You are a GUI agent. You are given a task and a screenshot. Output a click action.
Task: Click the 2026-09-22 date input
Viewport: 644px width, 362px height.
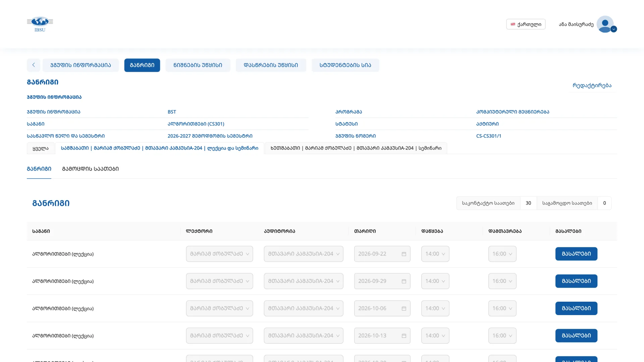[x=382, y=254]
